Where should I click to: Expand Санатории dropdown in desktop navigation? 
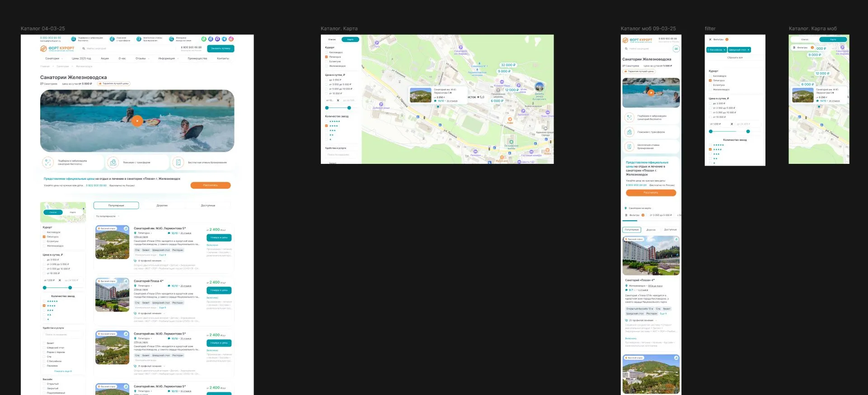tap(54, 58)
